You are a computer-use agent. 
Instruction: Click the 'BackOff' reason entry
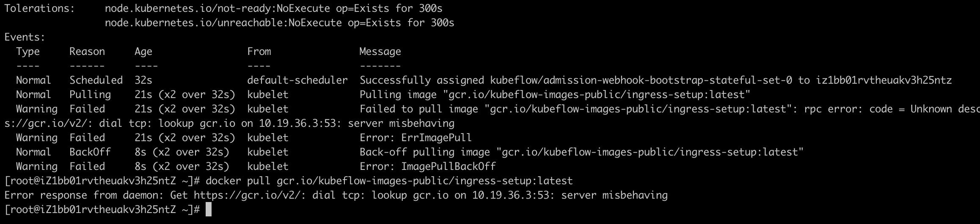[x=90, y=152]
